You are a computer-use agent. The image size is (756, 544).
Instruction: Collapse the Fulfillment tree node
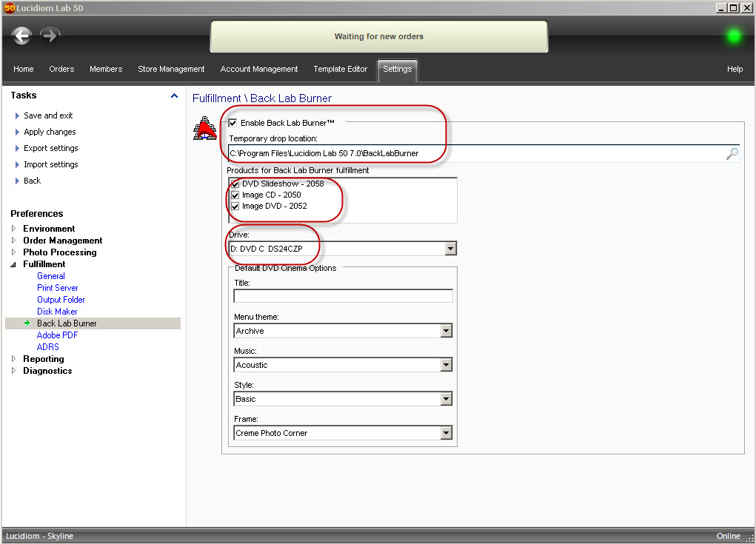13,264
